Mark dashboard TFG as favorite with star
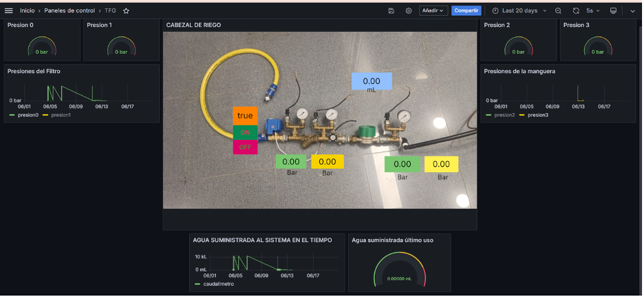 126,11
